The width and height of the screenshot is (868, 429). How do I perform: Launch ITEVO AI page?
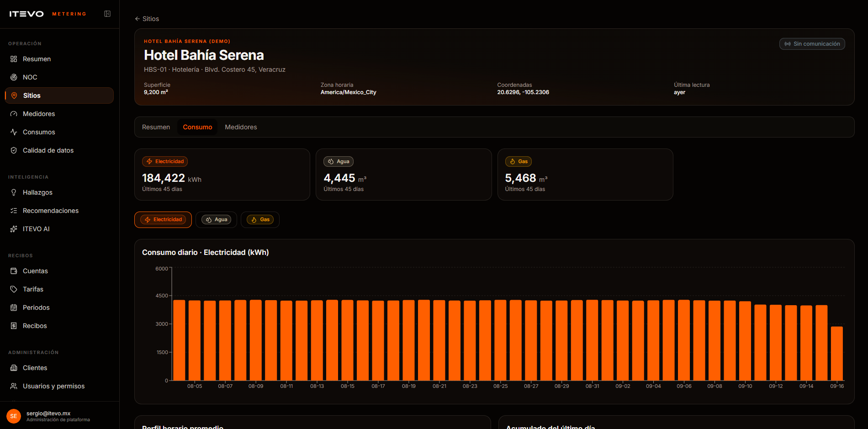[x=59, y=229]
